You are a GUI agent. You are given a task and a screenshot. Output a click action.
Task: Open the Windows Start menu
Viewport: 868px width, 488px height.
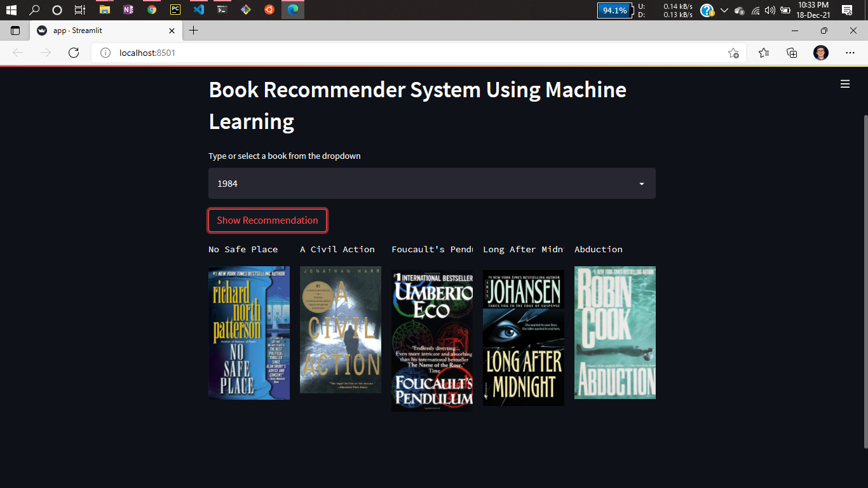tap(11, 10)
